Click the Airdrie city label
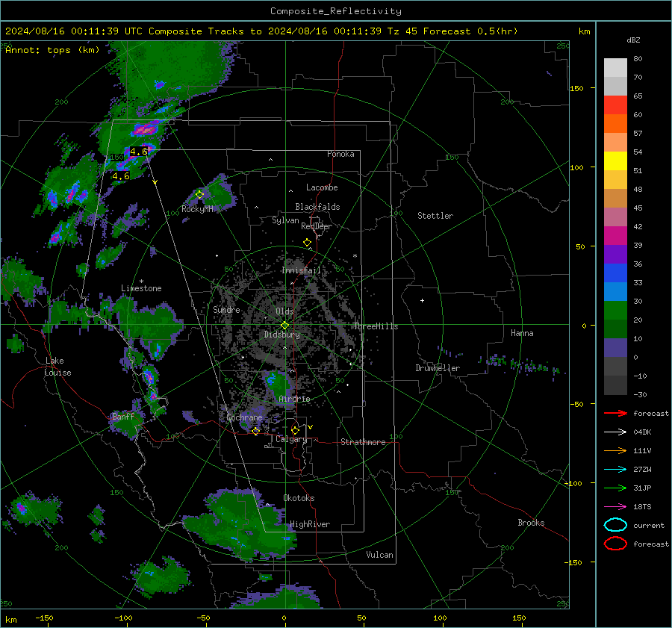The width and height of the screenshot is (672, 628). [294, 399]
